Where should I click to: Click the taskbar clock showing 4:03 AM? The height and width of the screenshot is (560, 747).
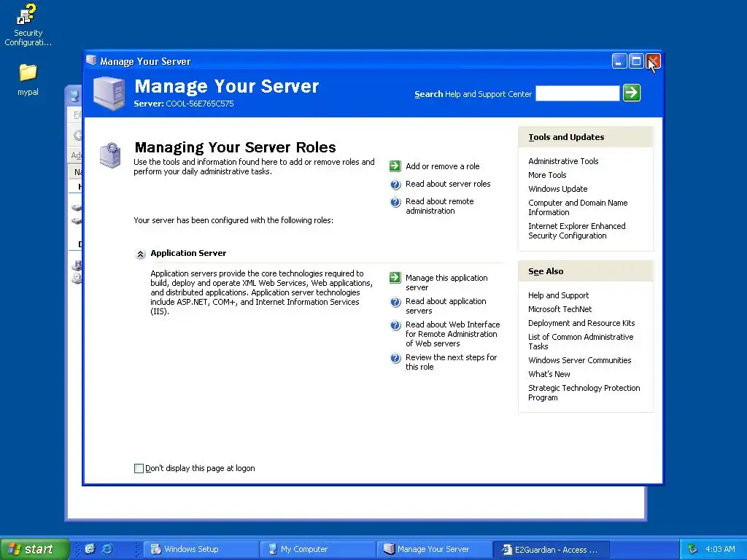click(720, 549)
